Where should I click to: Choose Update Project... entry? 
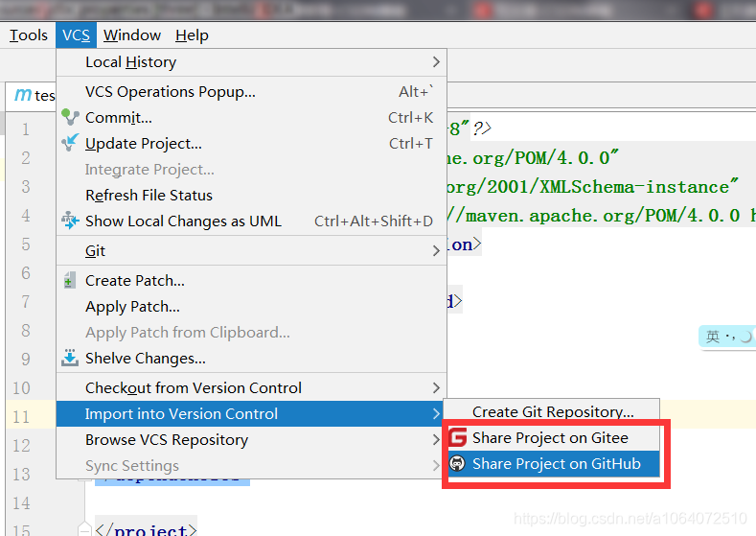[x=252, y=143]
